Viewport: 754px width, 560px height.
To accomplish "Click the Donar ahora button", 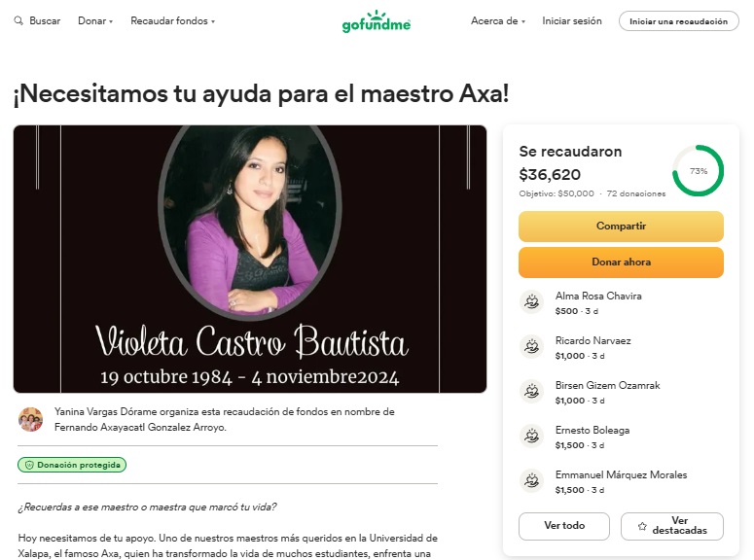I will (621, 262).
